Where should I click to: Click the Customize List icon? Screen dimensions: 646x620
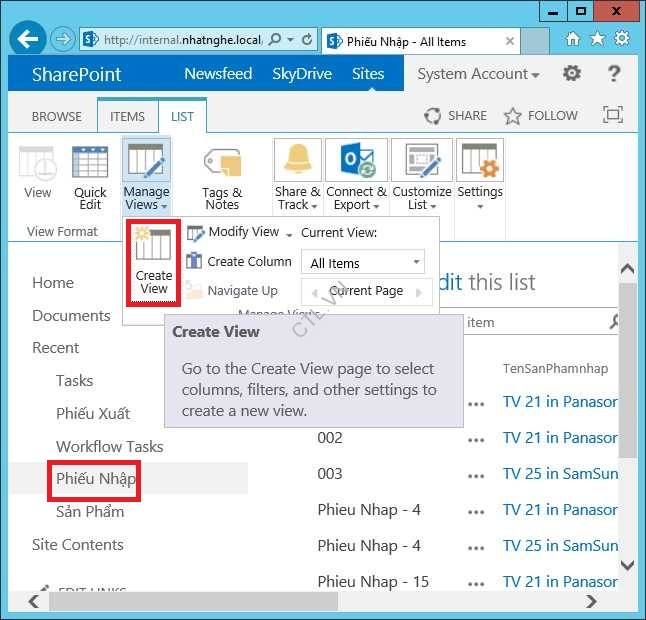[x=421, y=178]
